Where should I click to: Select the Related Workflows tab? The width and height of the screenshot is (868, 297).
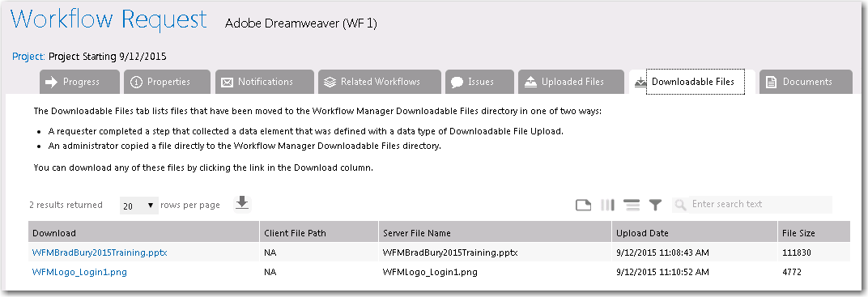point(380,82)
